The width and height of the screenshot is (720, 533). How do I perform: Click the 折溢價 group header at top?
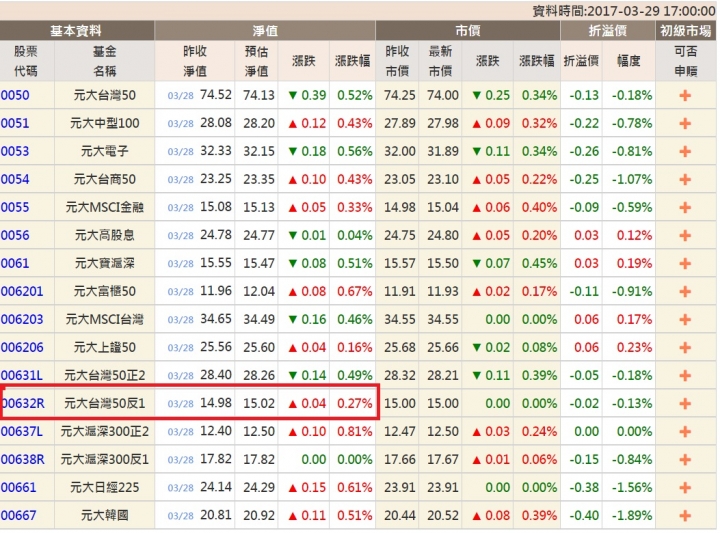point(608,31)
